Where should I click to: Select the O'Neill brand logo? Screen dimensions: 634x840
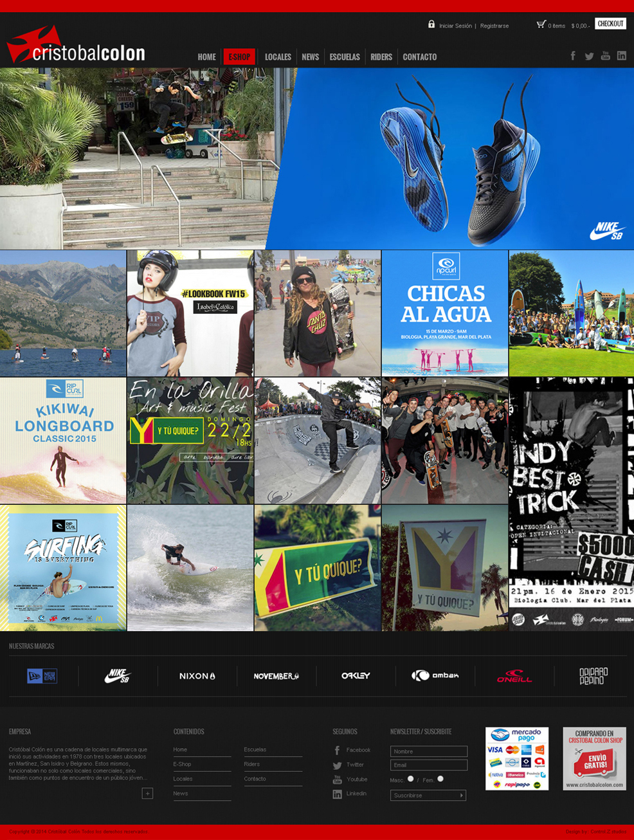pyautogui.click(x=514, y=676)
